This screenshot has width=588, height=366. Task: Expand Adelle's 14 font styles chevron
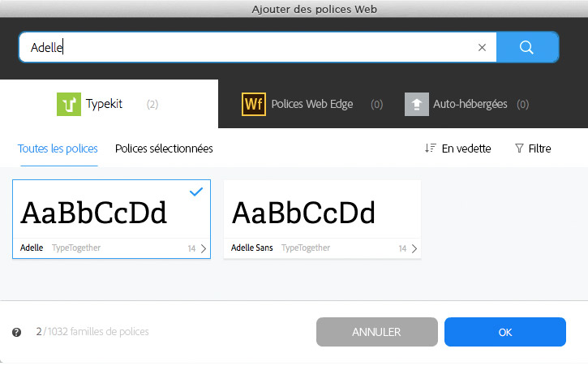tap(203, 248)
